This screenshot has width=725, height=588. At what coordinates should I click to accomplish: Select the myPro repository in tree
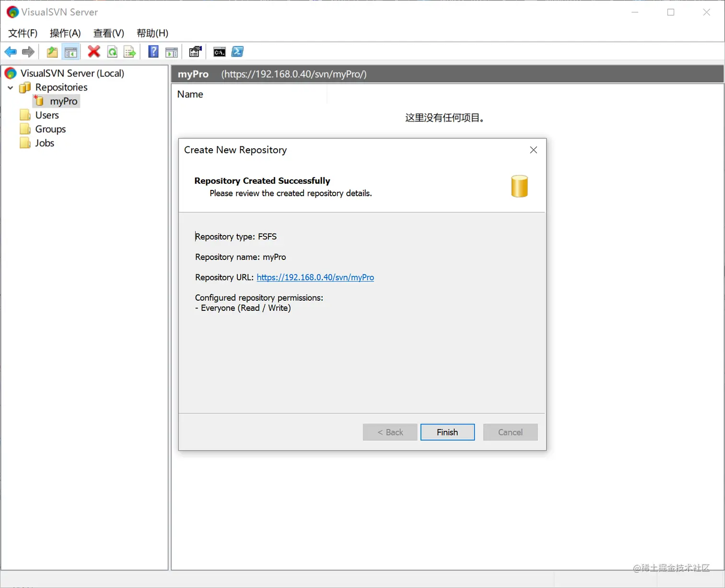(63, 101)
